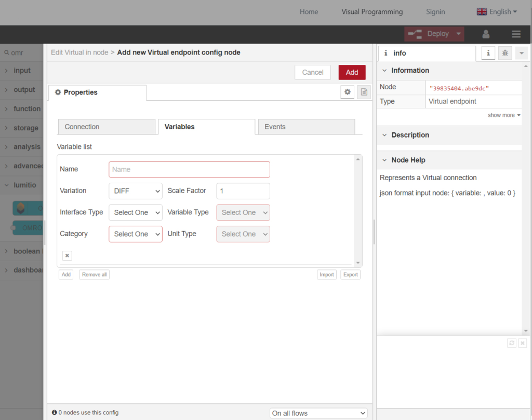
Task: Click the Deploy button
Action: click(434, 34)
